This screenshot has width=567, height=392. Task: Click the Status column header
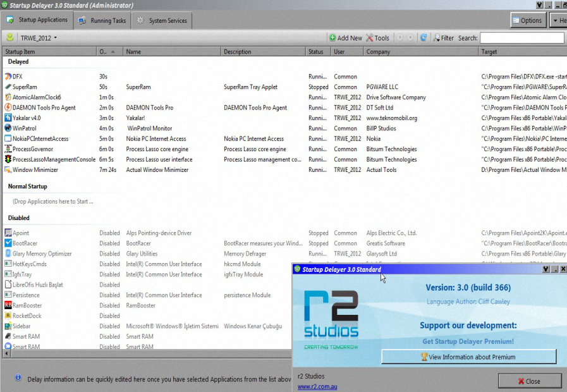318,52
